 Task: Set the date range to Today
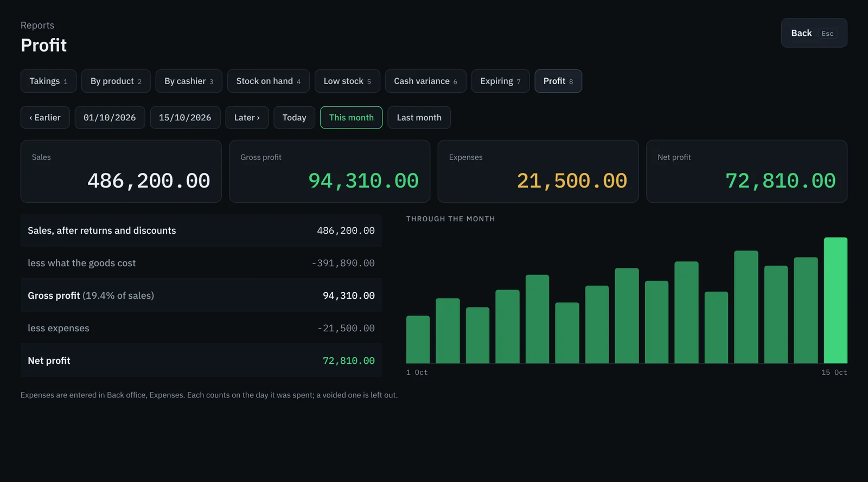[295, 118]
